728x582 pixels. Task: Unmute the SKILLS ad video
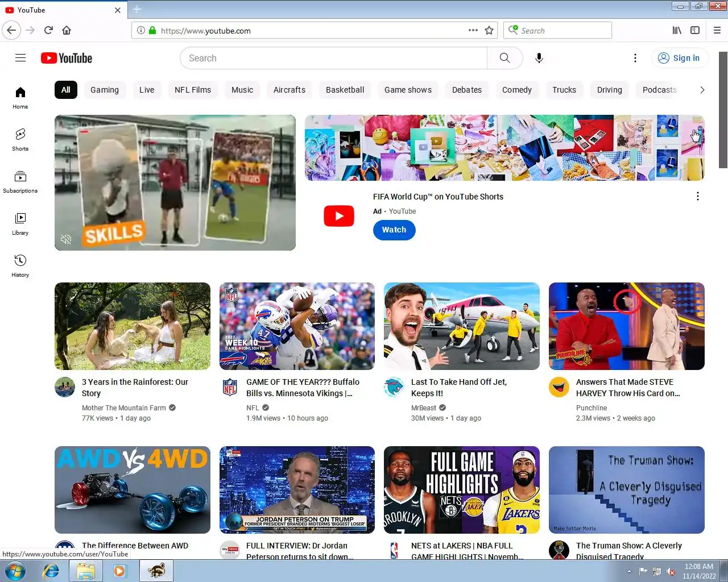(66, 239)
